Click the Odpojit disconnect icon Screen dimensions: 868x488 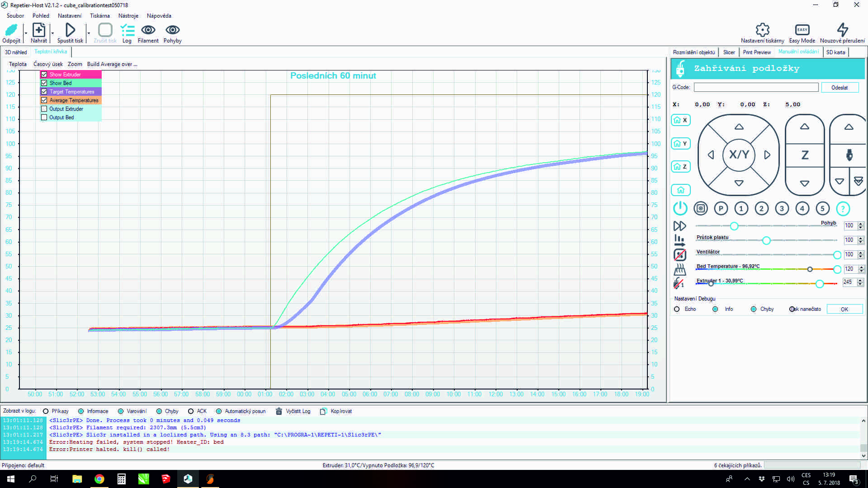11,30
